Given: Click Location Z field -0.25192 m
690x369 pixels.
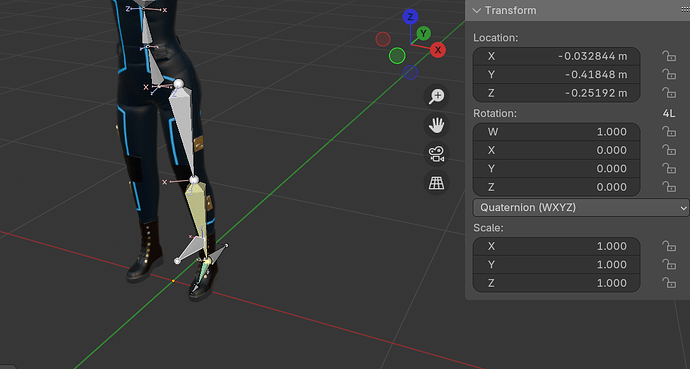Looking at the screenshot, I should [x=557, y=93].
